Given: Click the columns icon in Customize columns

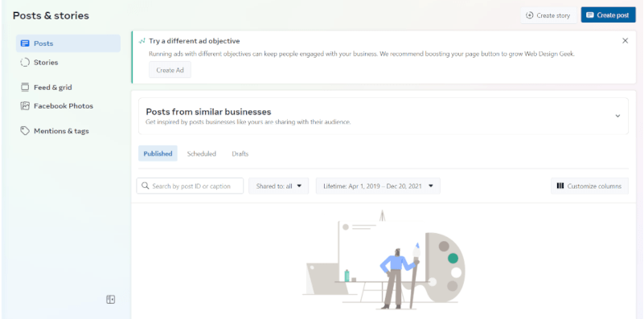Looking at the screenshot, I should (x=560, y=186).
